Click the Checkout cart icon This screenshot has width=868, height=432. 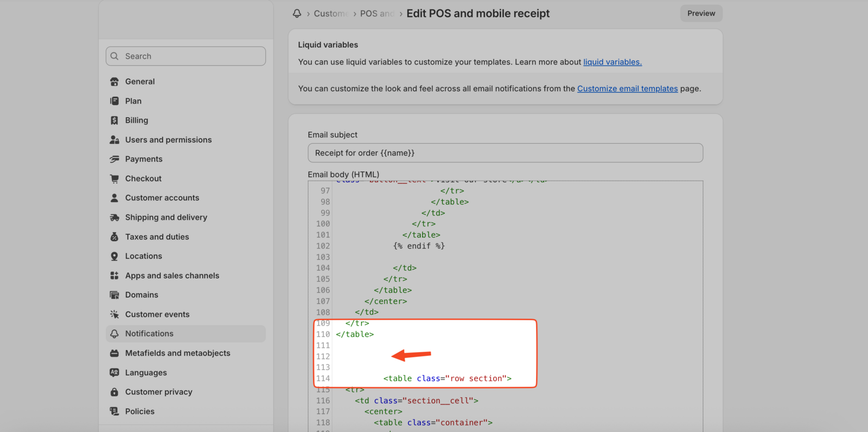[114, 179]
